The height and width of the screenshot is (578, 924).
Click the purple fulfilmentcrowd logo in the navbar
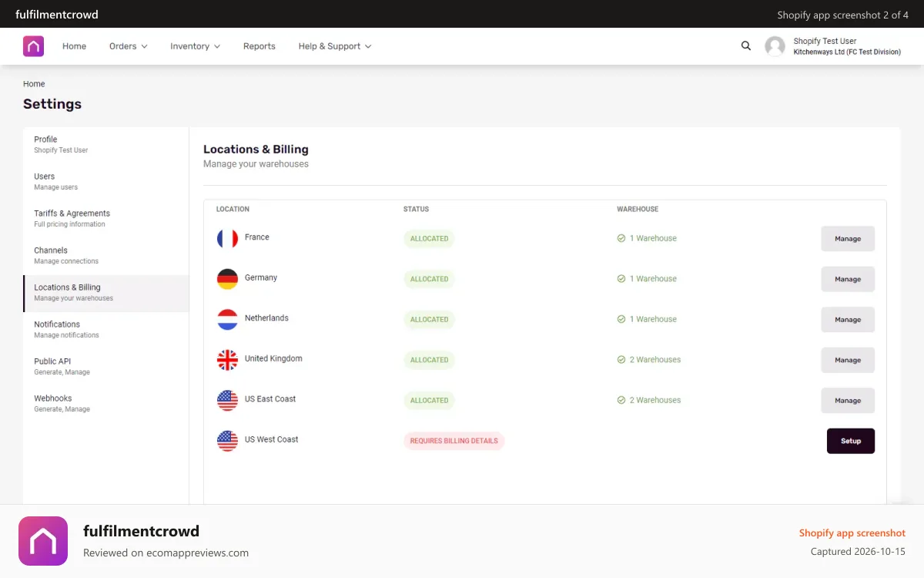point(33,46)
